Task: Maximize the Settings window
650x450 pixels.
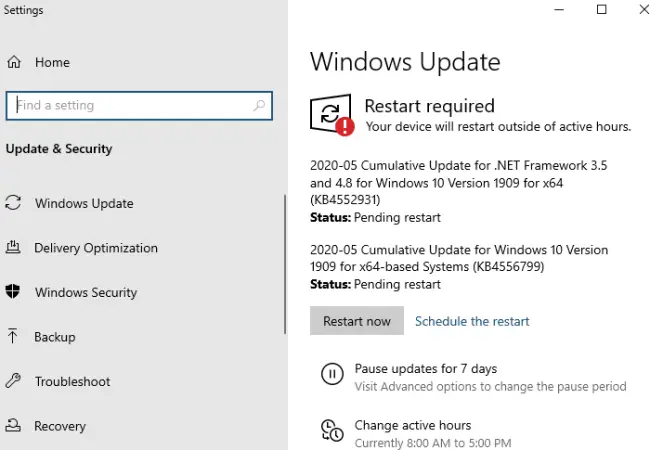Action: pyautogui.click(x=601, y=10)
